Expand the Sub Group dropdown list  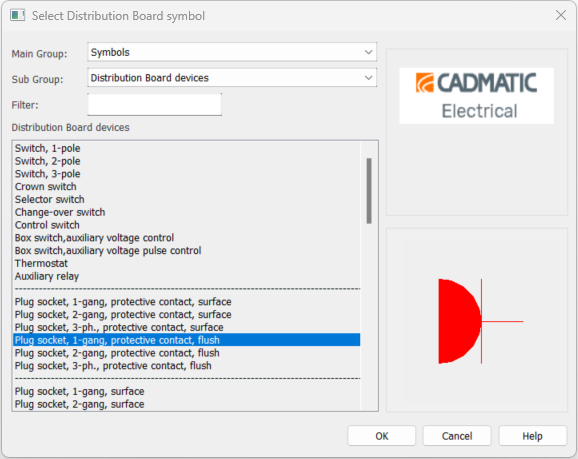point(232,78)
